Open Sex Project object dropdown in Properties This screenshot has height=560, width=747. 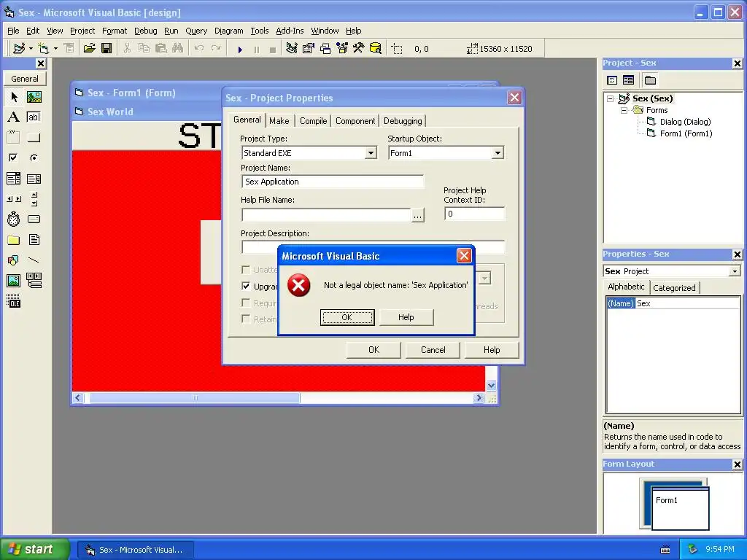click(735, 271)
